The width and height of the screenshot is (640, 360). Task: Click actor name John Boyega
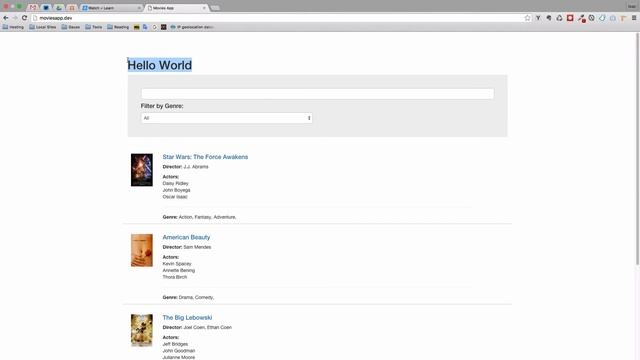(176, 190)
